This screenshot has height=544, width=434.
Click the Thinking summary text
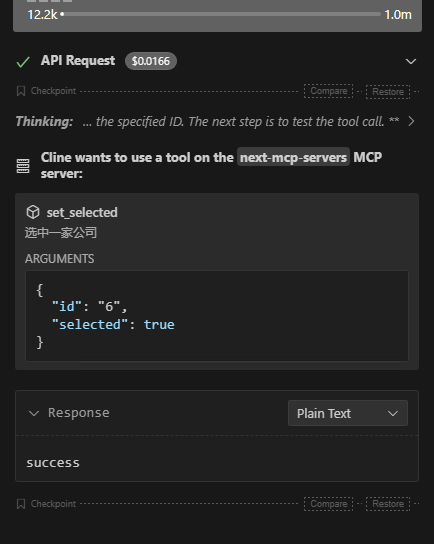[x=240, y=121]
